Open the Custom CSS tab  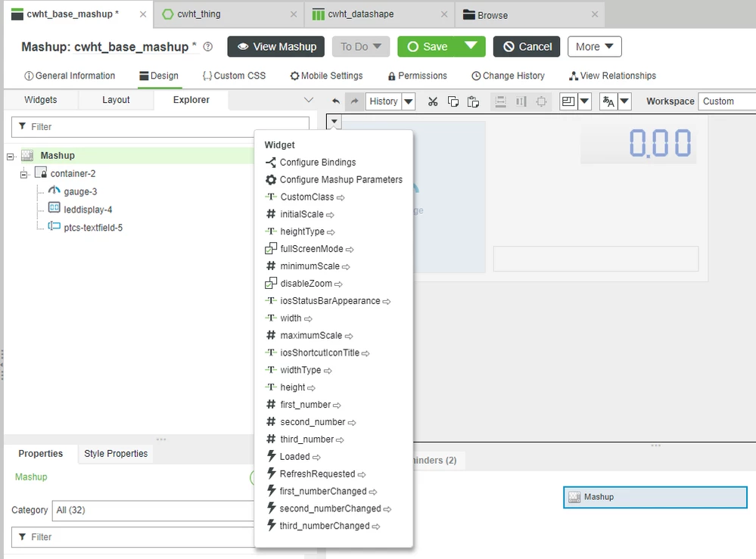pos(234,76)
